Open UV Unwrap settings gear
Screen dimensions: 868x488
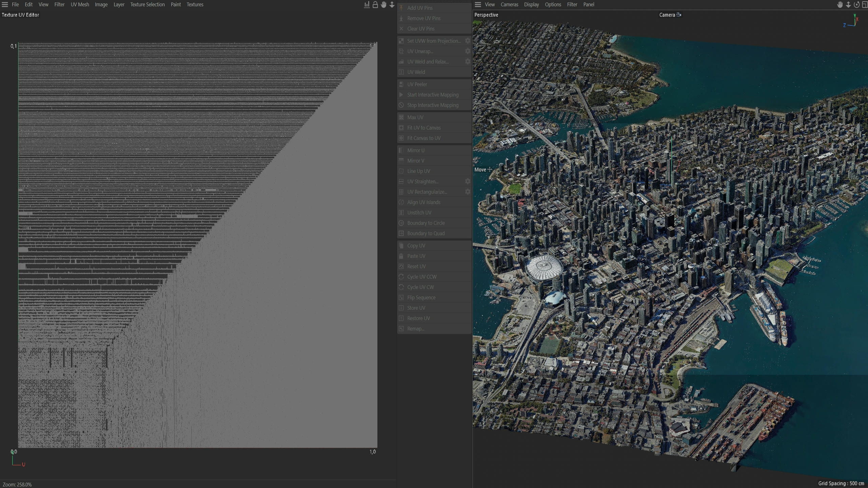(x=468, y=51)
